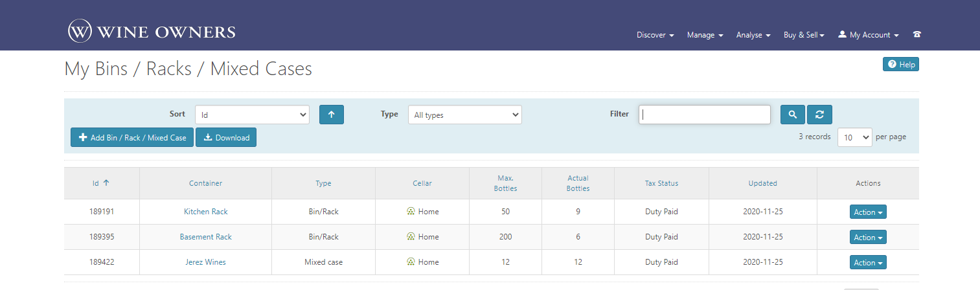Click cellar icon in Jerez Wines row
Image resolution: width=980 pixels, height=290 pixels.
tap(411, 262)
